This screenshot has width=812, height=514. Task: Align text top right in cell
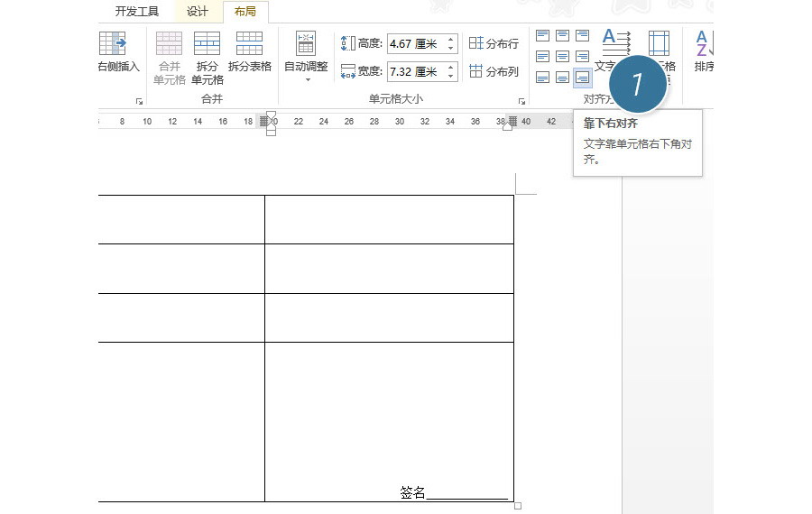coord(583,36)
